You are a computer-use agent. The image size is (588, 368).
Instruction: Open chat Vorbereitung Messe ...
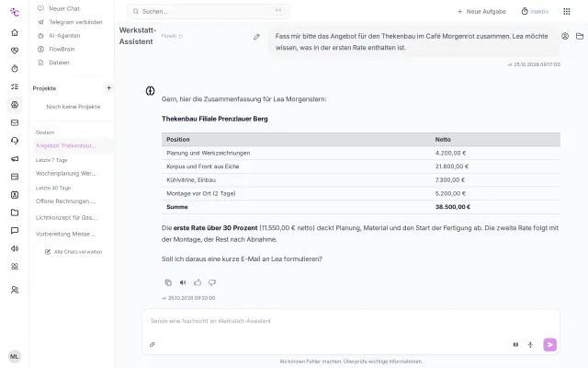coord(66,234)
